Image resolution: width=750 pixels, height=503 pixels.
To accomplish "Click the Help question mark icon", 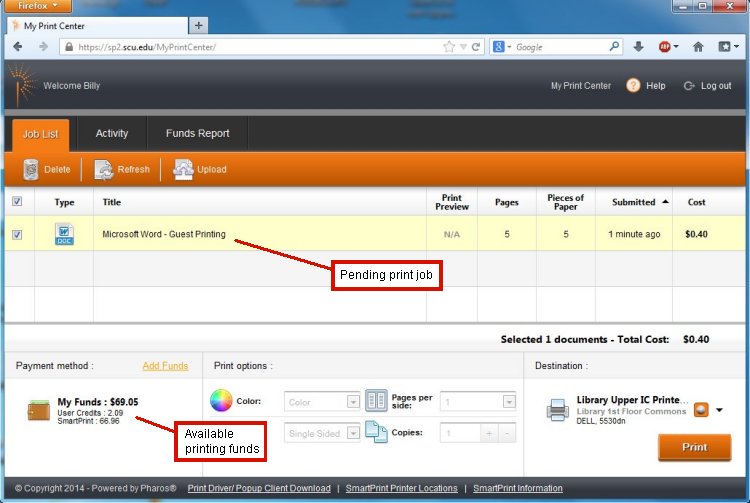I will click(x=633, y=86).
